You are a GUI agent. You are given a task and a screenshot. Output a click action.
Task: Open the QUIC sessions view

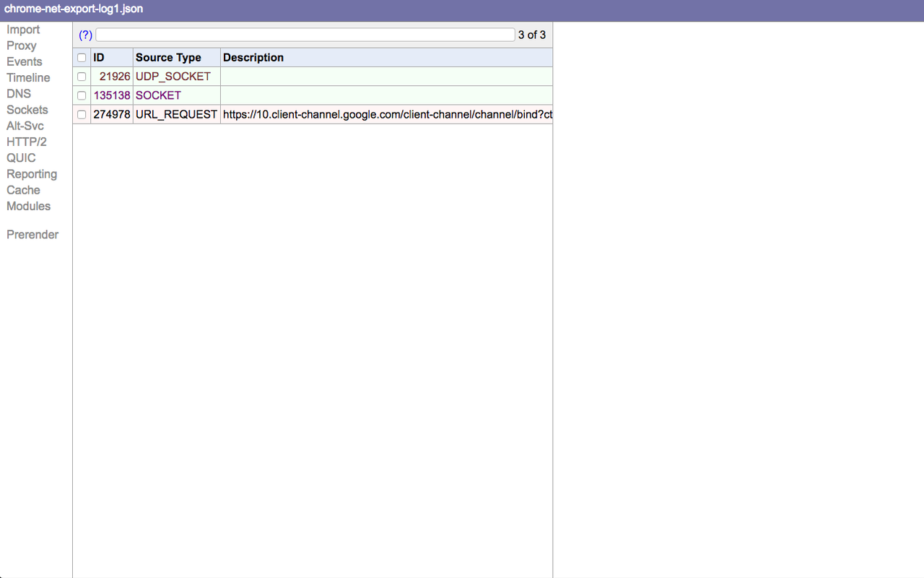(20, 158)
